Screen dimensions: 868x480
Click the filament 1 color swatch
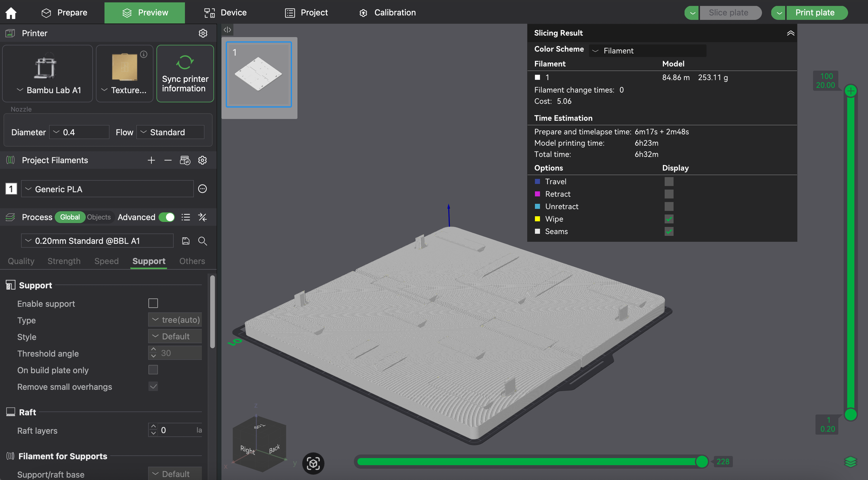point(11,189)
